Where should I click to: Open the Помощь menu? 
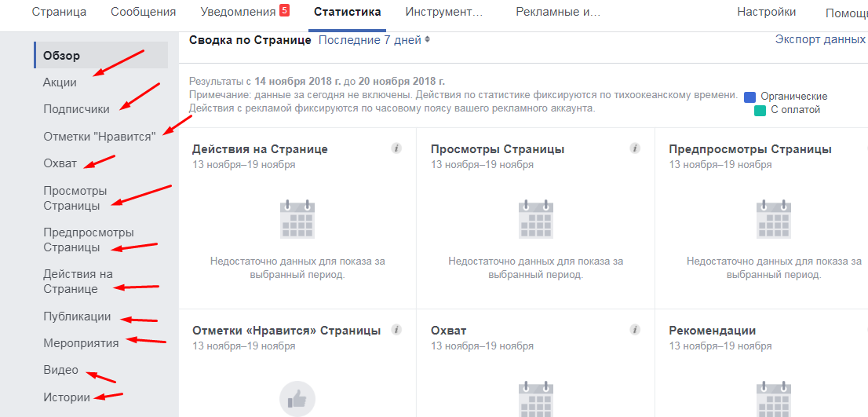pyautogui.click(x=846, y=13)
